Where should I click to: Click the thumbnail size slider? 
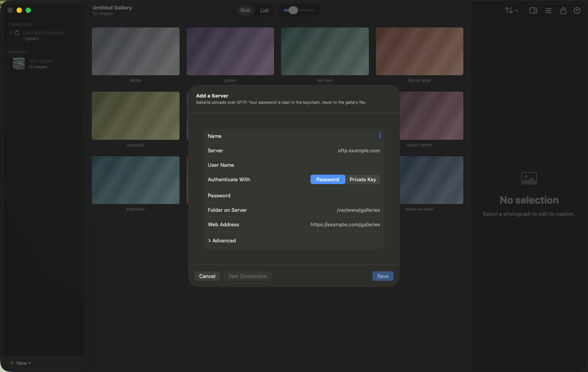pyautogui.click(x=299, y=10)
